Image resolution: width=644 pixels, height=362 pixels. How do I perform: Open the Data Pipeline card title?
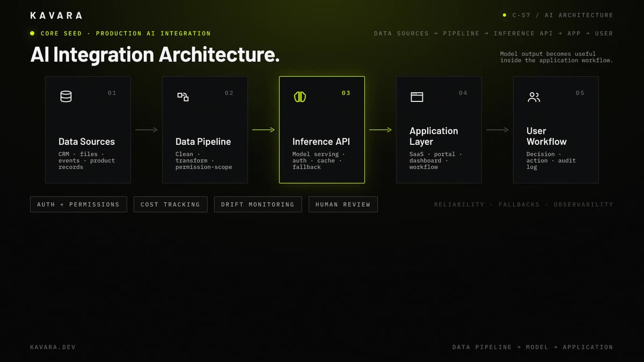[203, 142]
